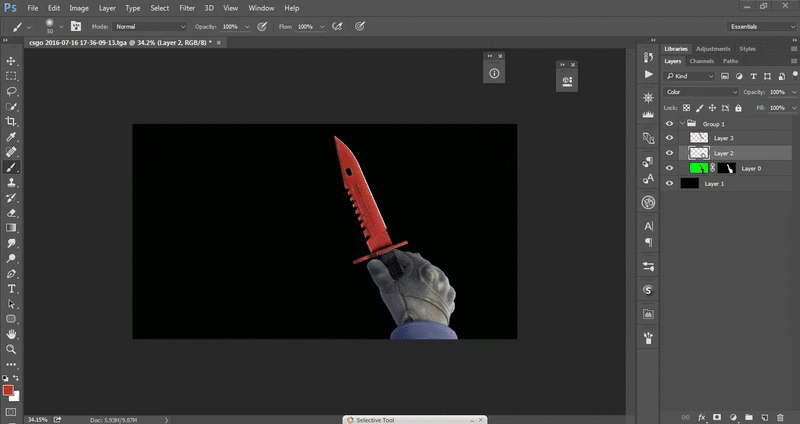The height and width of the screenshot is (424, 800).
Task: Open the Image menu
Action: pyautogui.click(x=79, y=8)
